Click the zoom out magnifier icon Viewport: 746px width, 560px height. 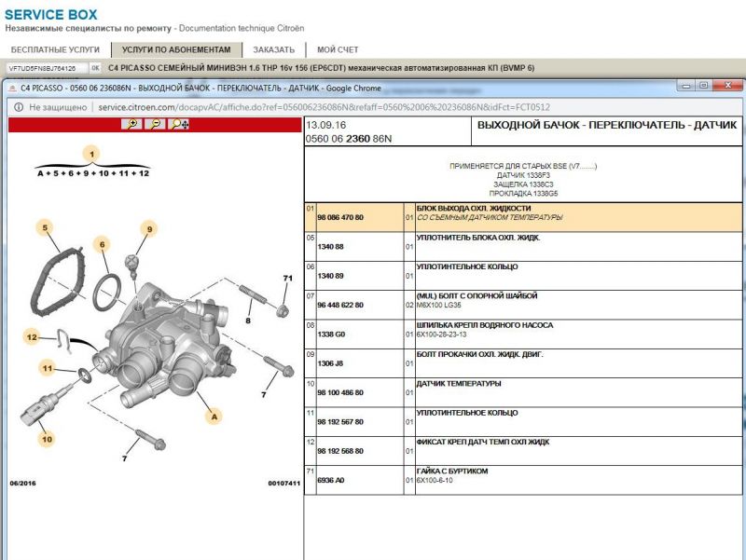pyautogui.click(x=156, y=124)
